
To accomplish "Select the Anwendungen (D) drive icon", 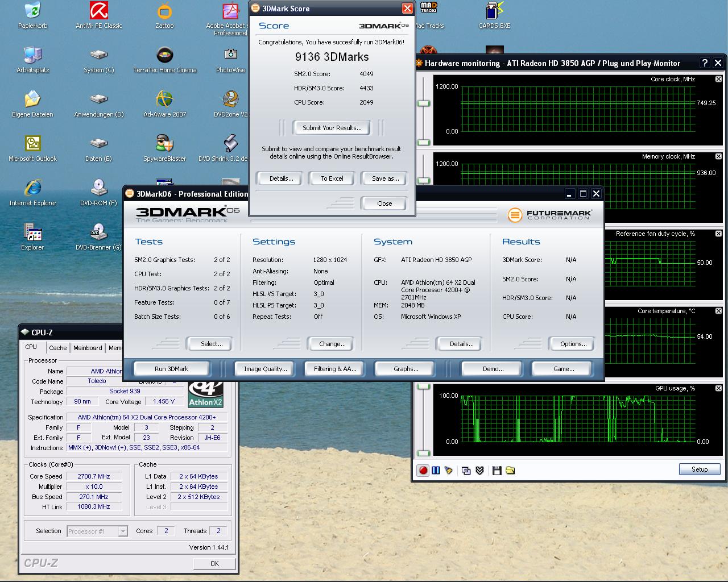I will pos(99,104).
